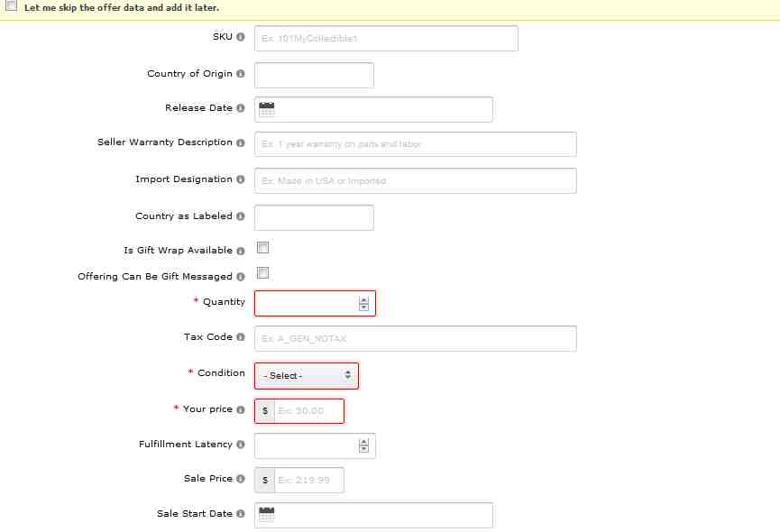The height and width of the screenshot is (532, 780).
Task: Click the Tax Code input field
Action: 415,339
